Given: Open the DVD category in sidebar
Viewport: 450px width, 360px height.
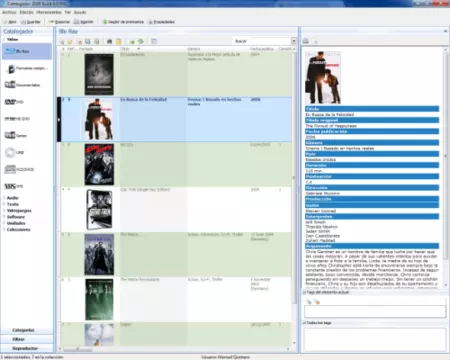Looking at the screenshot, I should click(x=14, y=102).
